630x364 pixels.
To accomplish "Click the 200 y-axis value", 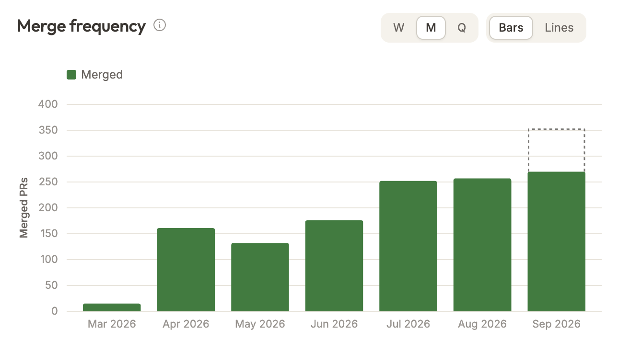I will [47, 208].
